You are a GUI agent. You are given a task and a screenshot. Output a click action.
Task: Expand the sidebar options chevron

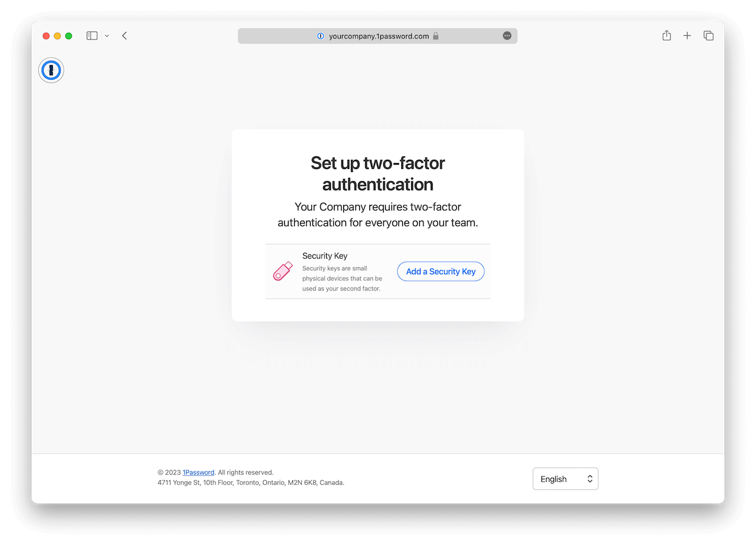(106, 35)
